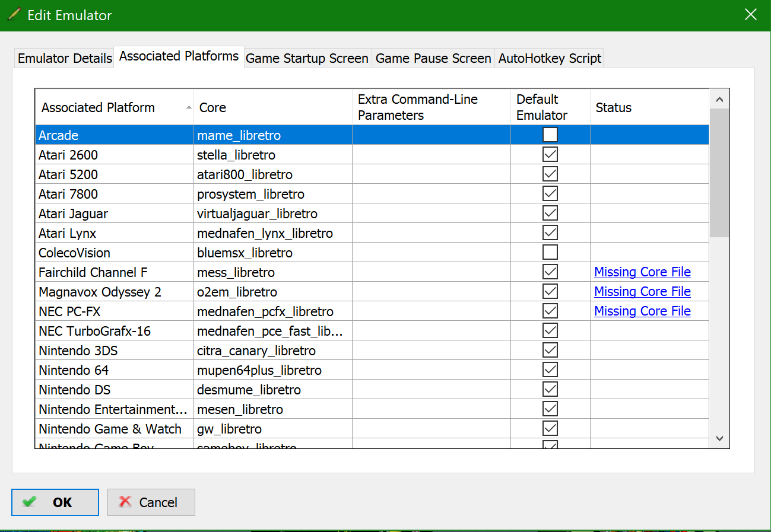Open the Game Pause Screen tab
771x532 pixels.
(433, 58)
